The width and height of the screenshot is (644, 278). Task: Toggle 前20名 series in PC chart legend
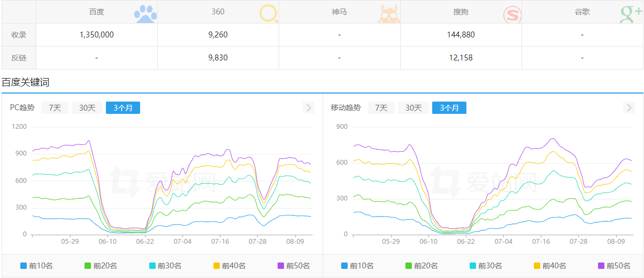101,266
